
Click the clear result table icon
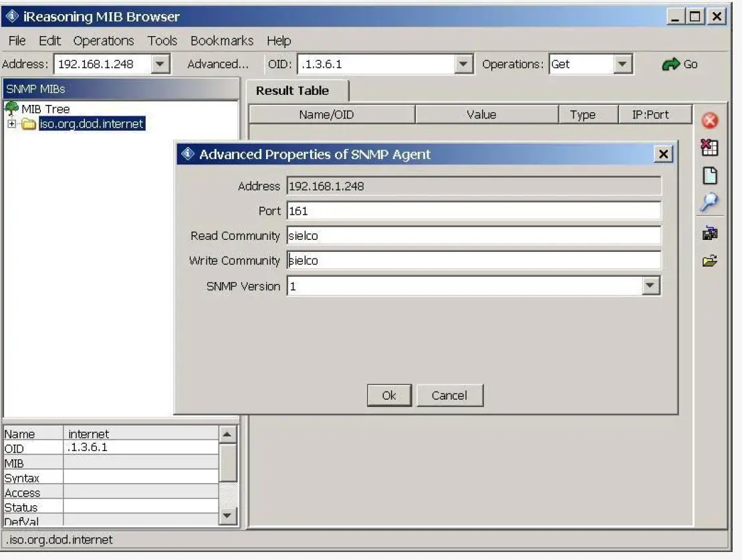[709, 148]
